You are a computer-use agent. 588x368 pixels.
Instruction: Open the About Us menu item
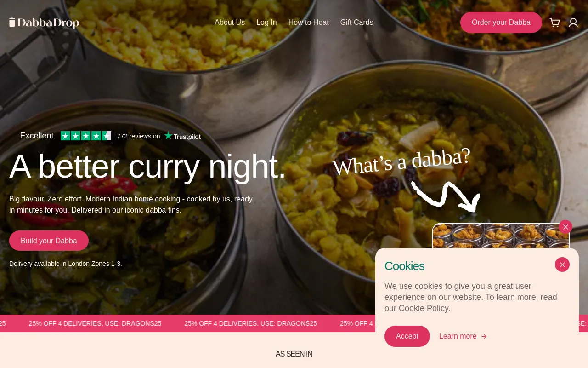pos(230,23)
